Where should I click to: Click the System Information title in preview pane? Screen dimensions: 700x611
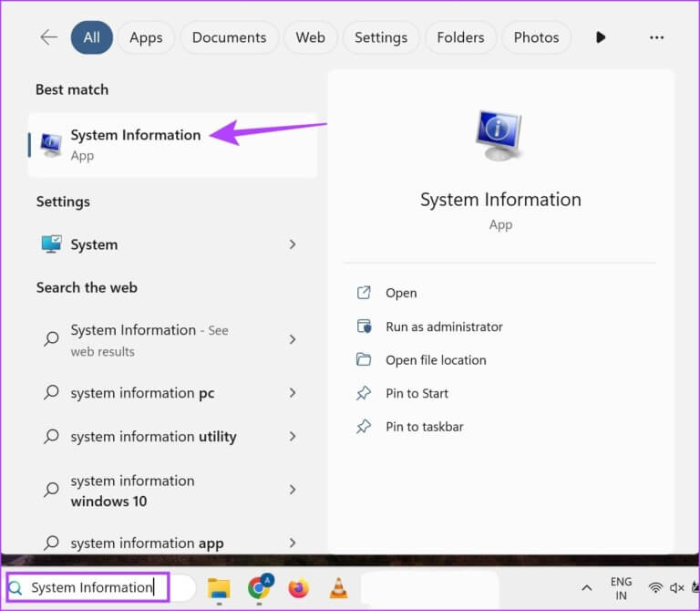500,200
